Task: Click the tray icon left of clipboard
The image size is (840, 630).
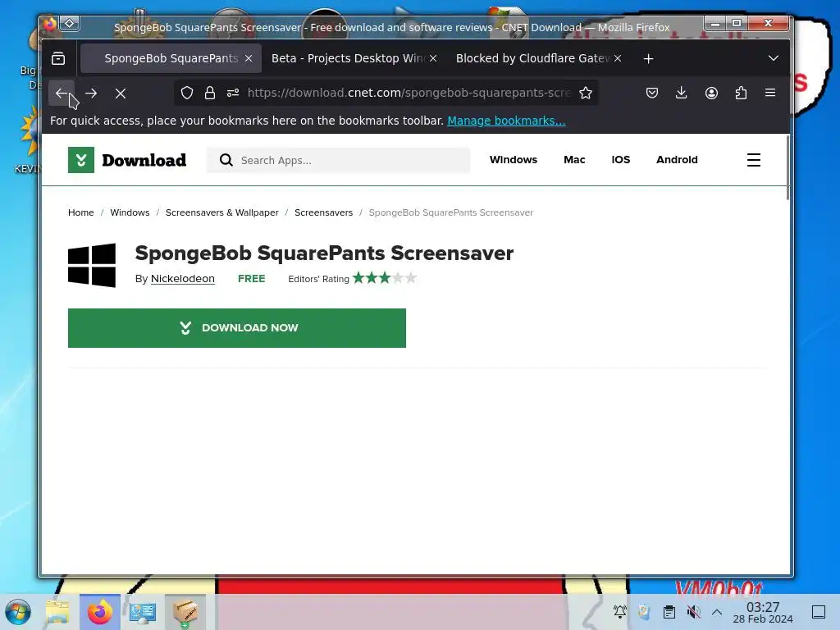Action: [645, 612]
